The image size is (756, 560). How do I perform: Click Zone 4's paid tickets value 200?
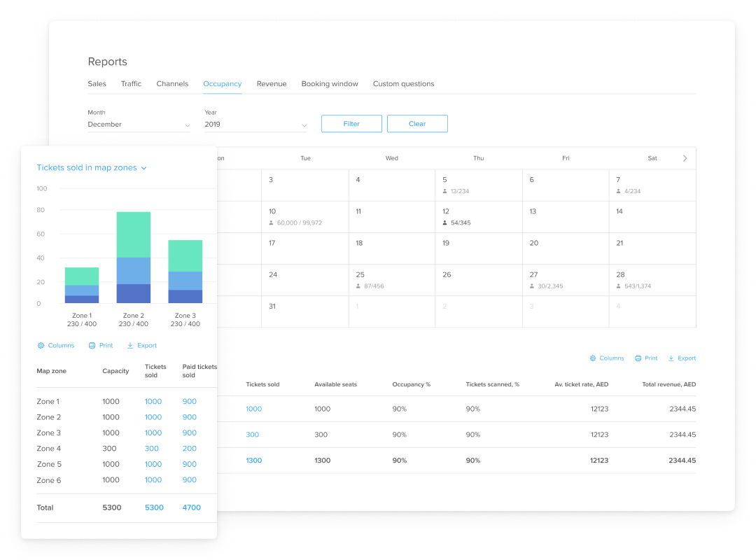[x=191, y=448]
